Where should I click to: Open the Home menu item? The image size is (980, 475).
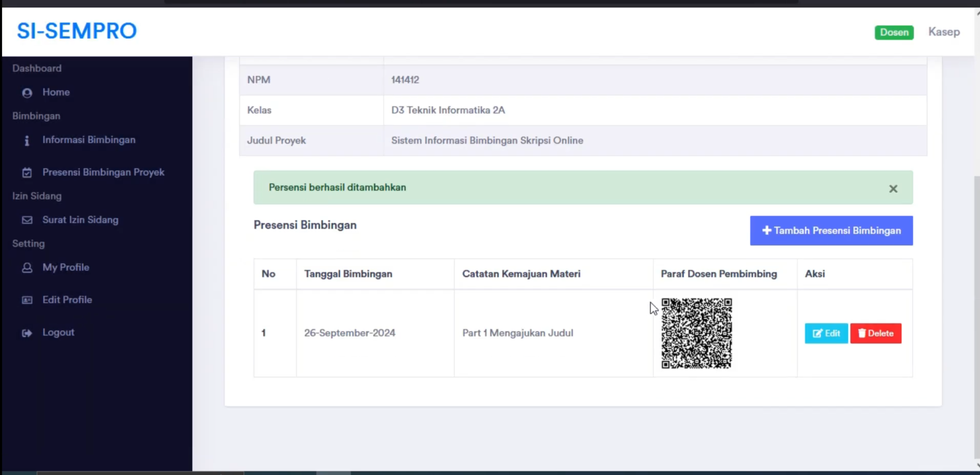click(56, 92)
